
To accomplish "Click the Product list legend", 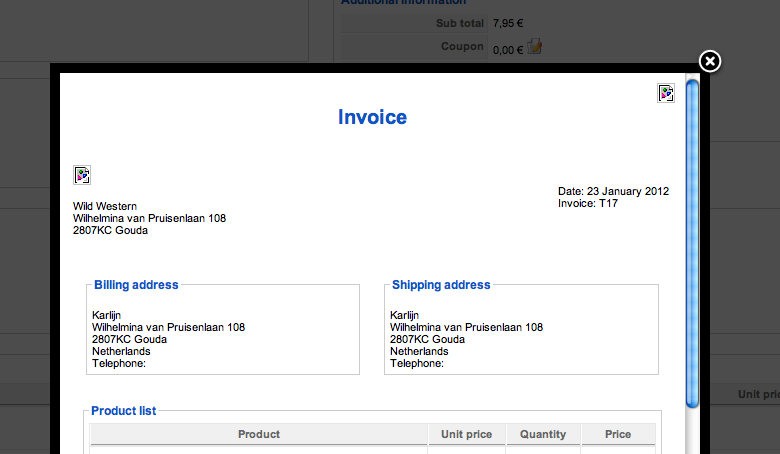I will coord(123,411).
